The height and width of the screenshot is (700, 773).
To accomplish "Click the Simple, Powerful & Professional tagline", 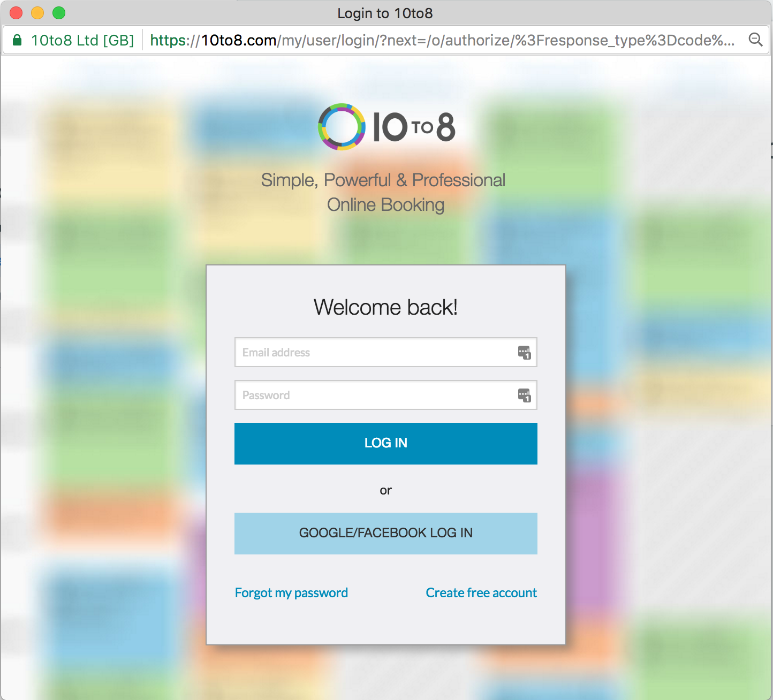I will 383,192.
